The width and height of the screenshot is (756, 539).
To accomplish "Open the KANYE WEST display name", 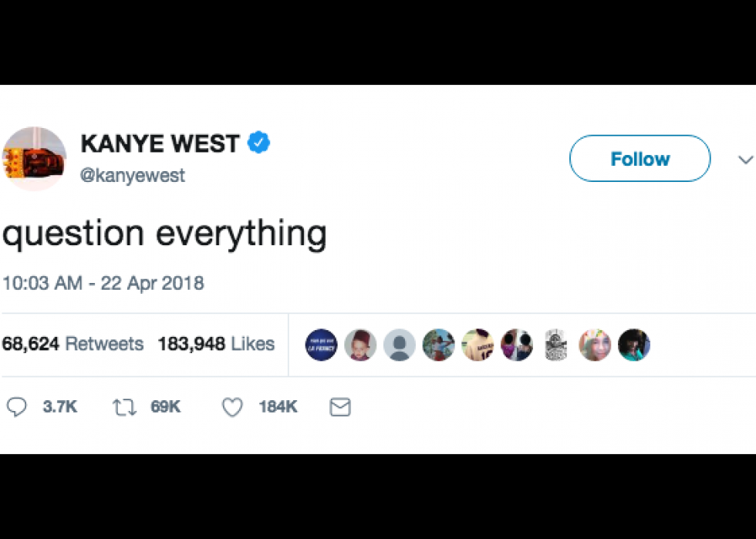I will [160, 143].
